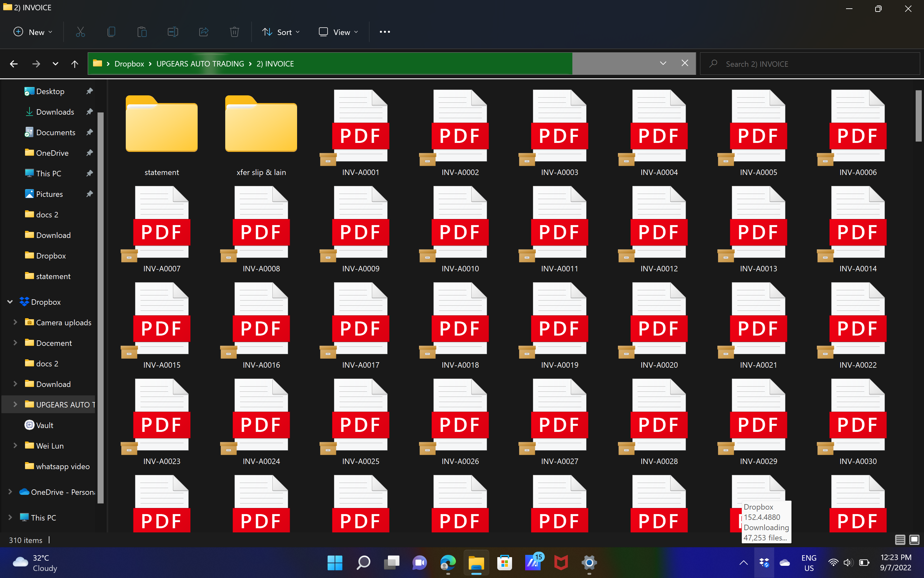Click Dropbox tray icon

pyautogui.click(x=764, y=563)
